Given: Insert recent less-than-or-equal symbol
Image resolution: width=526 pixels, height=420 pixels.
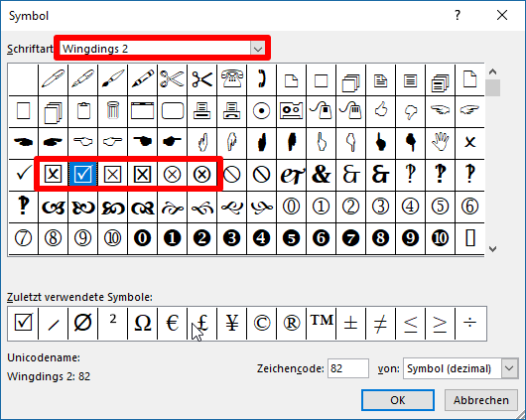Looking at the screenshot, I should point(410,323).
